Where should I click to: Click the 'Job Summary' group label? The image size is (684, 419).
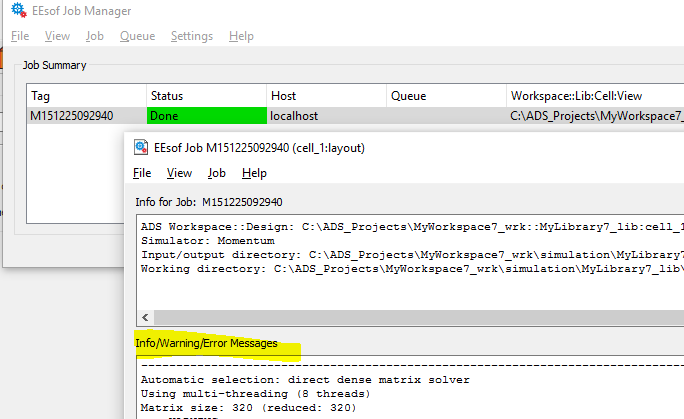click(x=55, y=65)
